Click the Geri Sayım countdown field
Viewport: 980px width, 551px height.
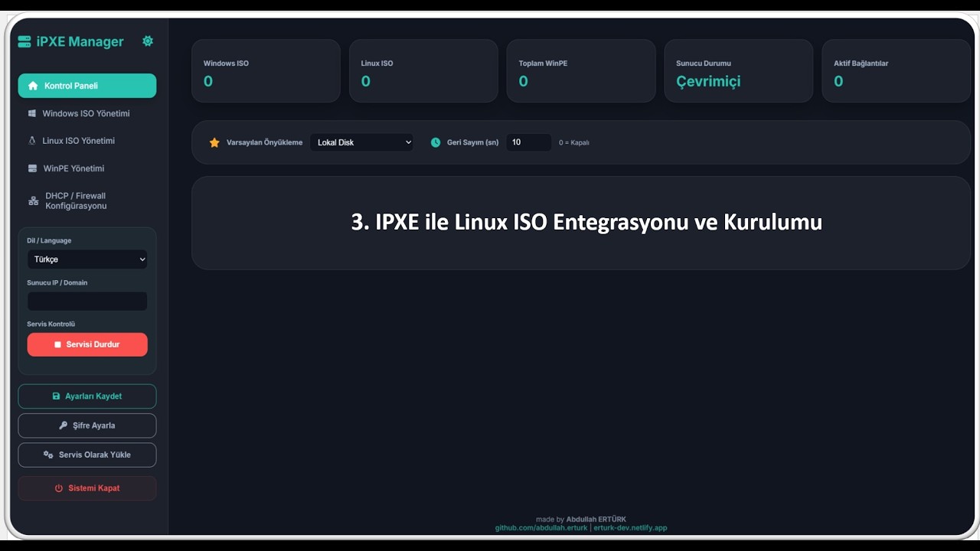[529, 142]
